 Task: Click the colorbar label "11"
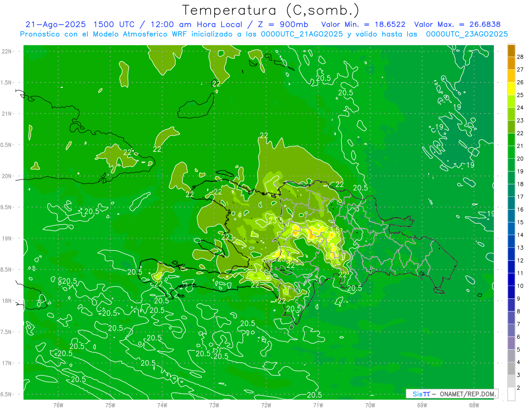(520, 273)
